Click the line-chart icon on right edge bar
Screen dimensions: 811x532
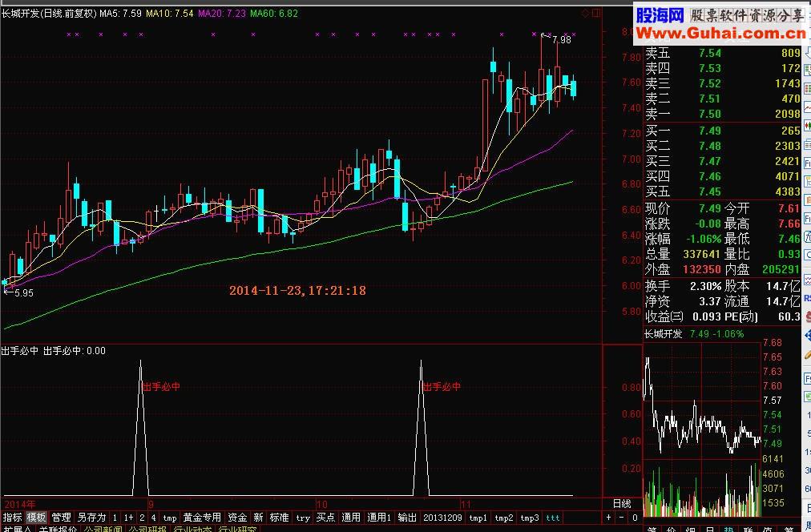pos(807,108)
